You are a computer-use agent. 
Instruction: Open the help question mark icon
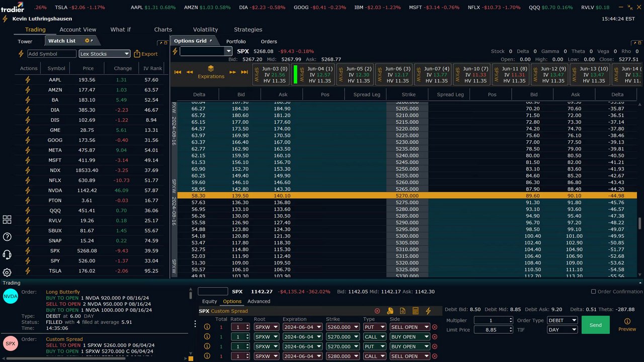click(7, 237)
